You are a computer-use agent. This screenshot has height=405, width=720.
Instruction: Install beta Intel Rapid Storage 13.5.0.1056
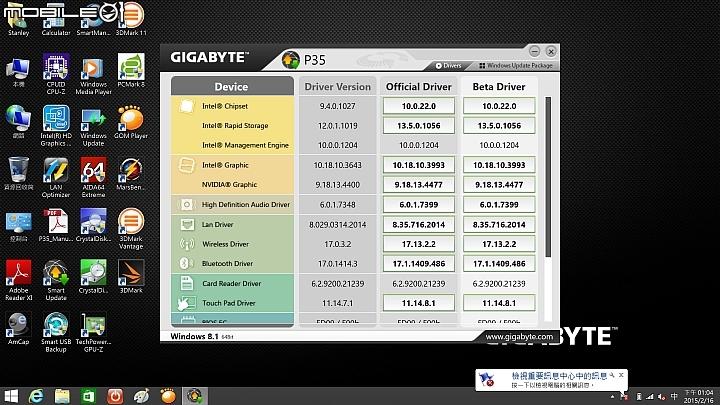499,126
